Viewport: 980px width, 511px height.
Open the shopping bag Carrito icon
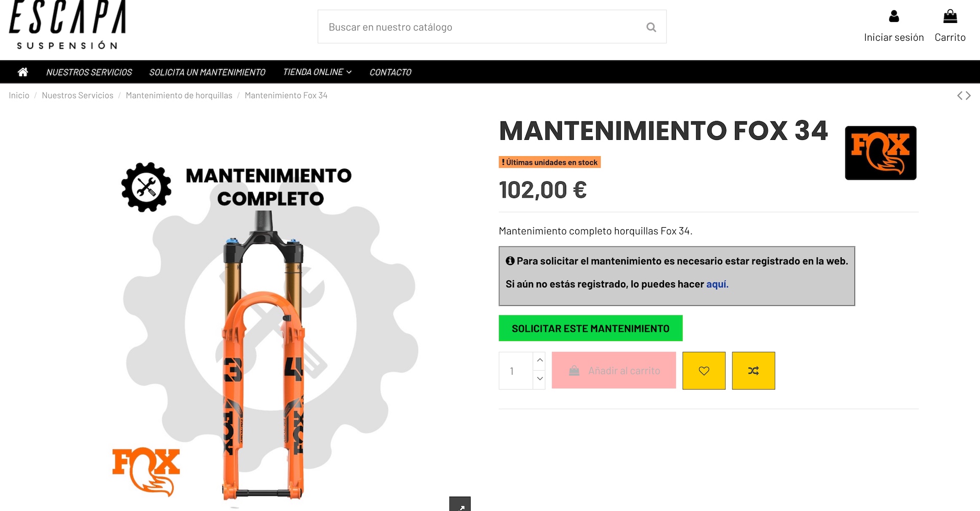950,16
